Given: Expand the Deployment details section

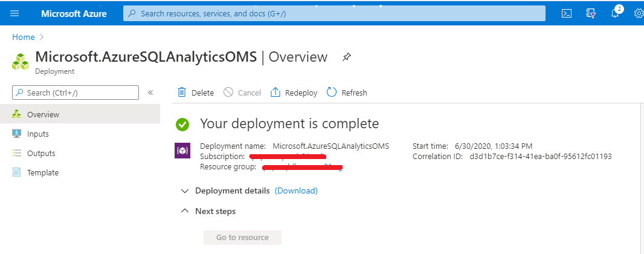Looking at the screenshot, I should click(x=185, y=190).
